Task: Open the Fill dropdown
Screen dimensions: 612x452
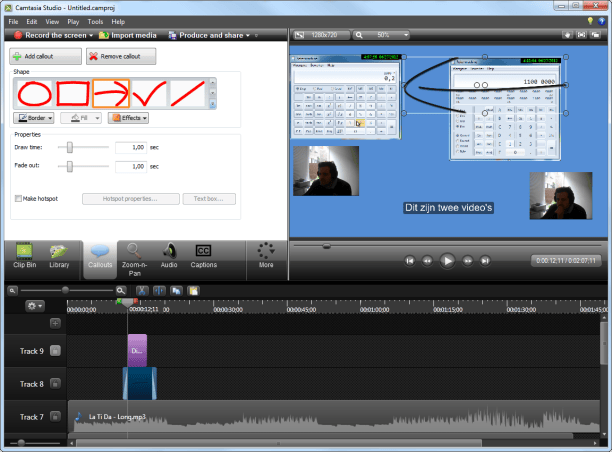Action: 81,118
